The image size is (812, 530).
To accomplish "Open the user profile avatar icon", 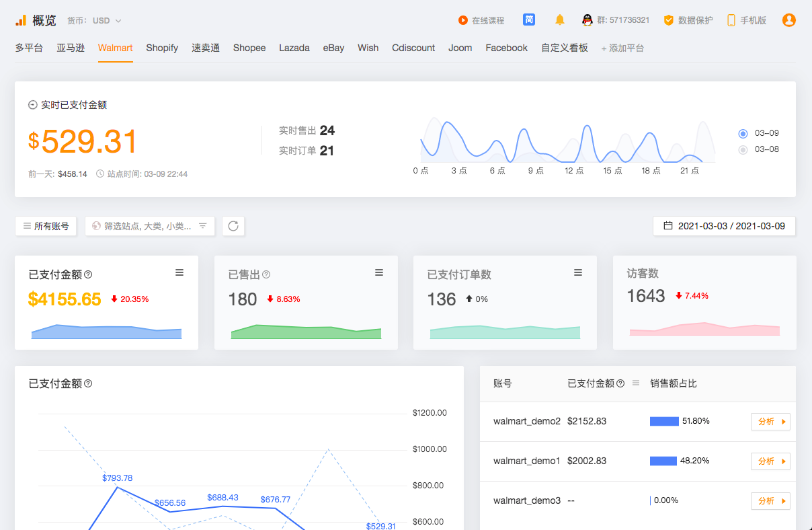I will (x=788, y=20).
